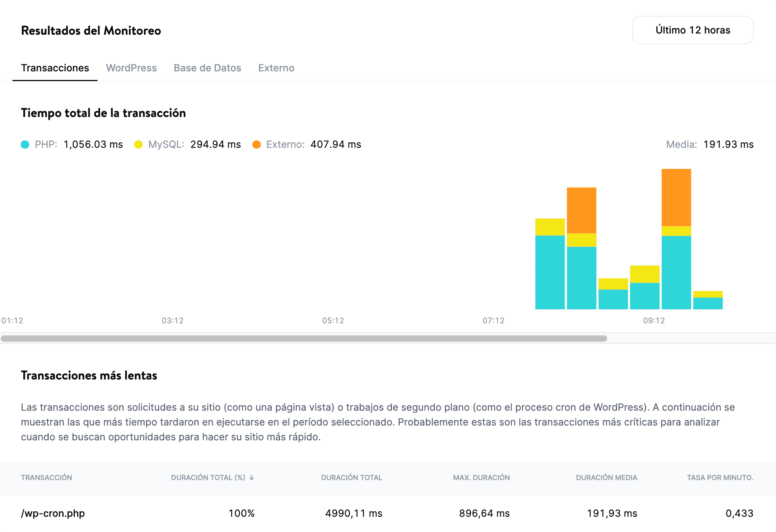The image size is (776, 532).
Task: Switch to the WordPress tab
Action: click(131, 68)
